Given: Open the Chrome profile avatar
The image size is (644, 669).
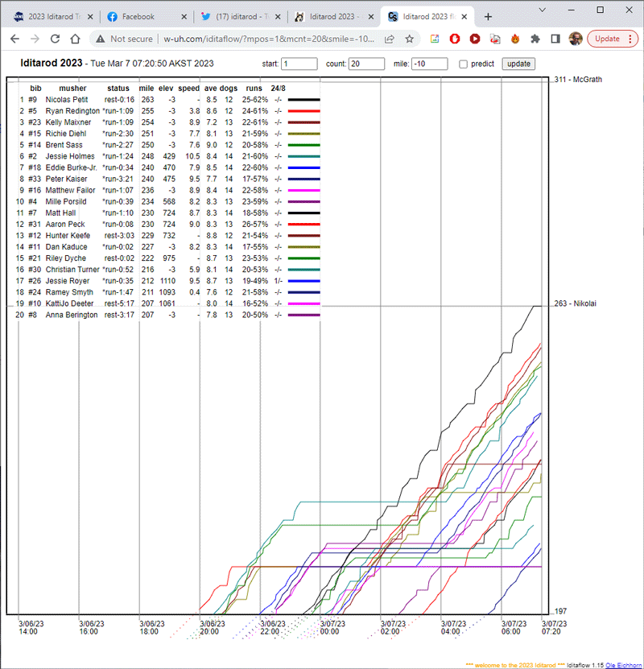Looking at the screenshot, I should pos(576,39).
